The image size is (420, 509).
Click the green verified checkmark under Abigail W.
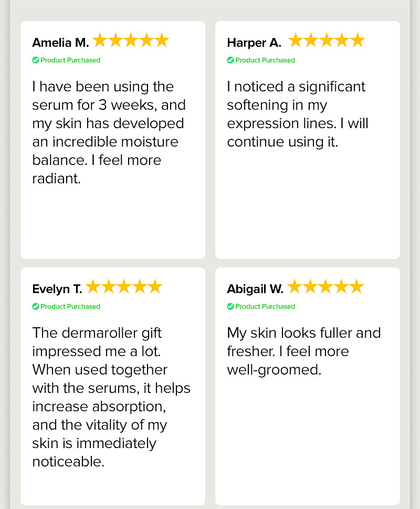230,306
